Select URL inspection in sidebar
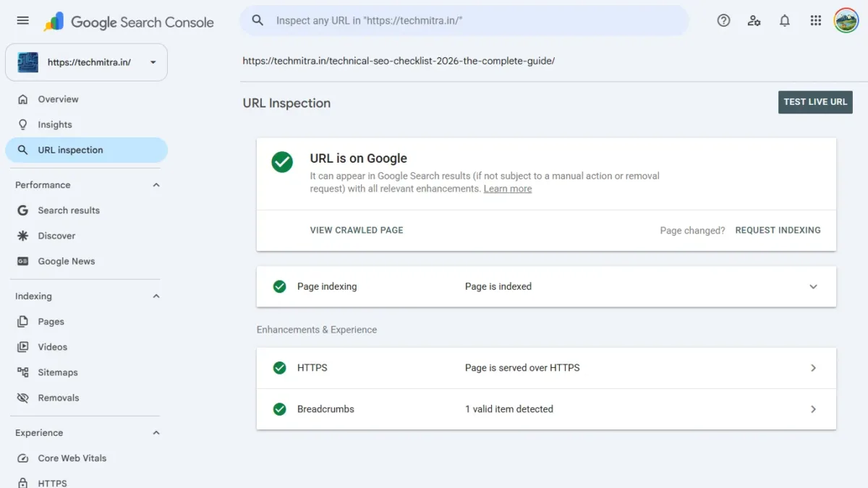The width and height of the screenshot is (868, 488). (x=86, y=150)
